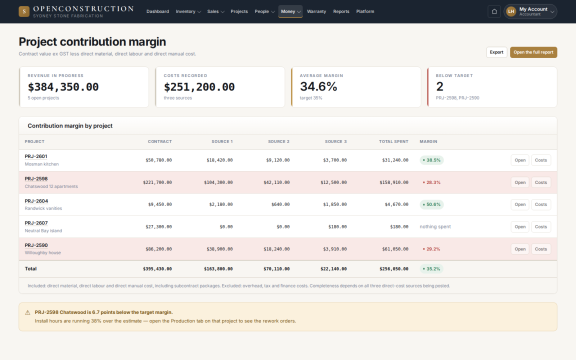
Task: Click the Below Target card
Action: [492, 87]
